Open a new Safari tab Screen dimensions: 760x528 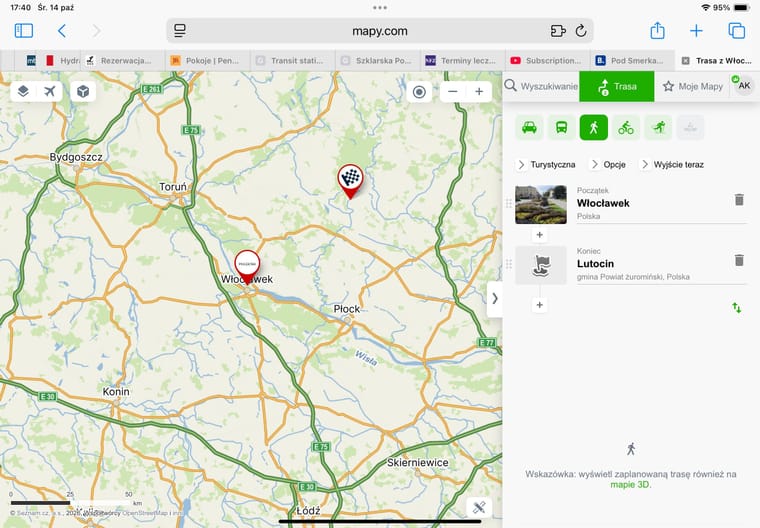[x=696, y=31]
